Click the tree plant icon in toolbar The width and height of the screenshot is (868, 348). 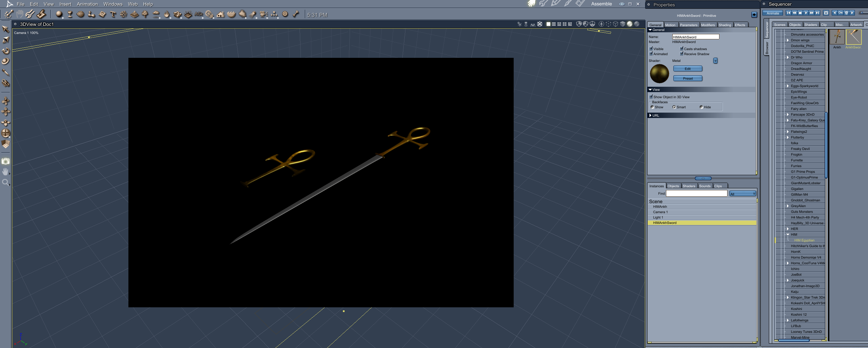(145, 14)
